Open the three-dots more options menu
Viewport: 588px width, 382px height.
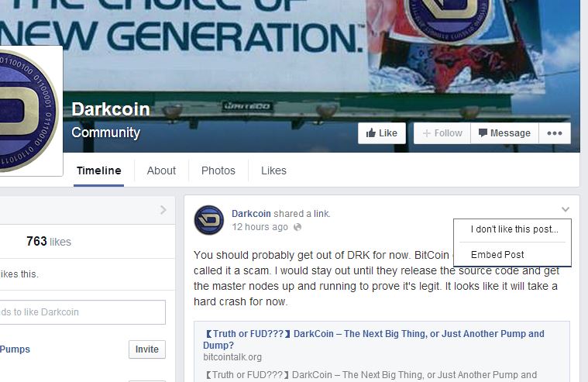pos(555,133)
